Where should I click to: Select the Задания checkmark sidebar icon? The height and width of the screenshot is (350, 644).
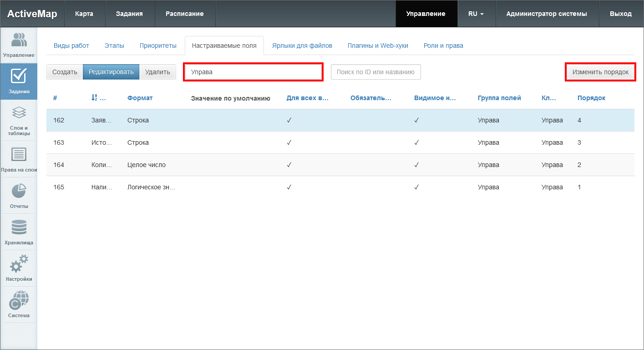pos(19,81)
